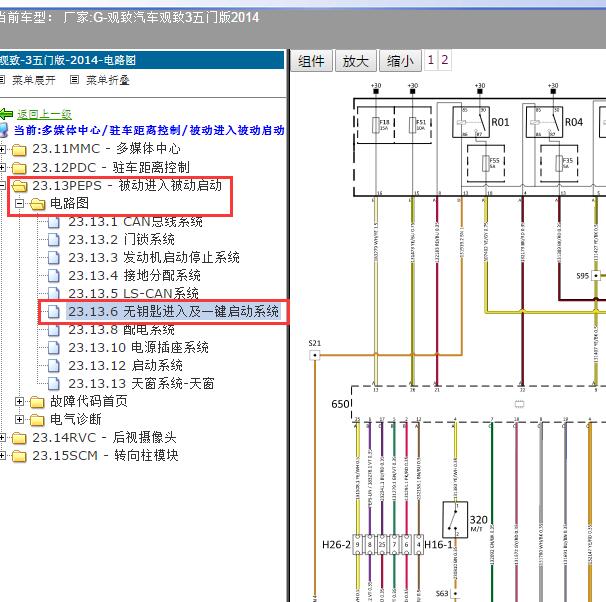Image resolution: width=606 pixels, height=602 pixels.
Task: Click the 电气诊断 folder icon
Action: click(x=37, y=420)
